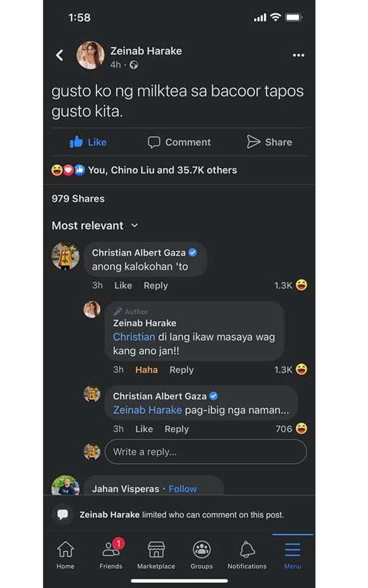
Task: Reply to the "pag-ibig nga naman" comment
Action: 176,429
